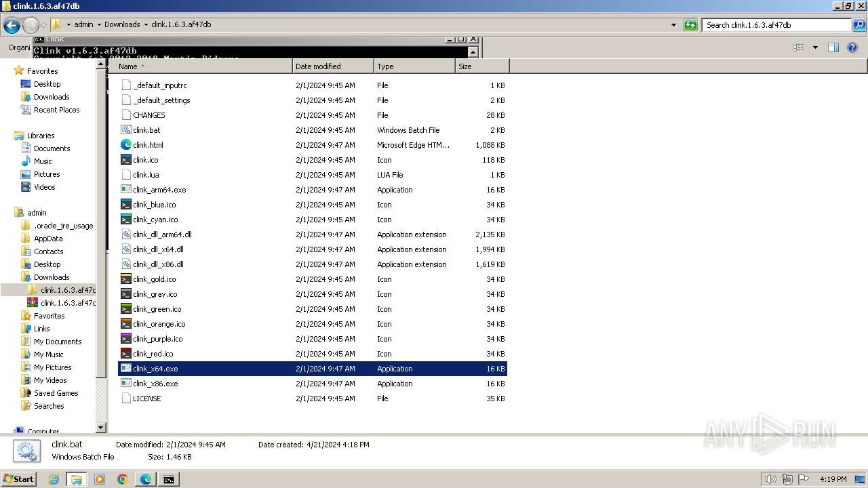Image resolution: width=868 pixels, height=488 pixels.
Task: Switch to the command prompt taskbar button
Action: point(168,479)
